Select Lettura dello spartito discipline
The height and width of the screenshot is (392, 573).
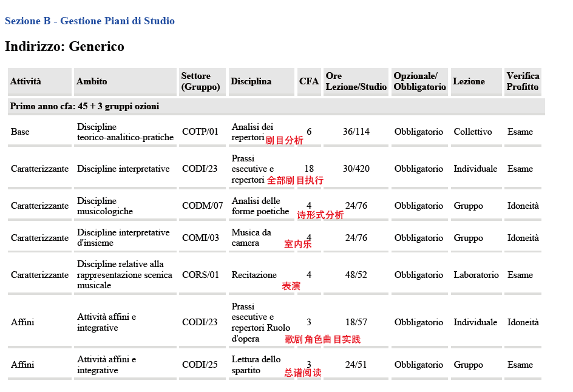[x=256, y=365]
